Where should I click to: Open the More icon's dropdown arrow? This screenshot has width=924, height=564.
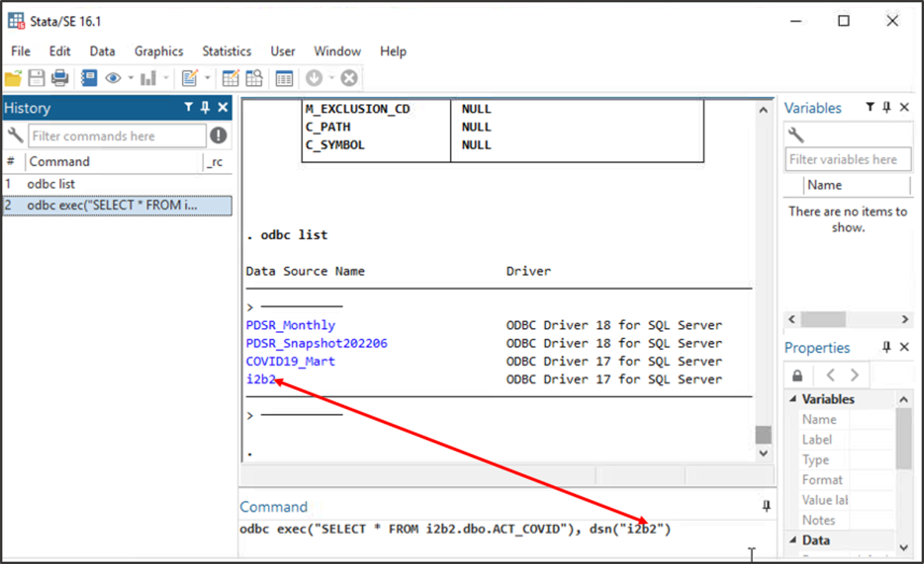331,77
